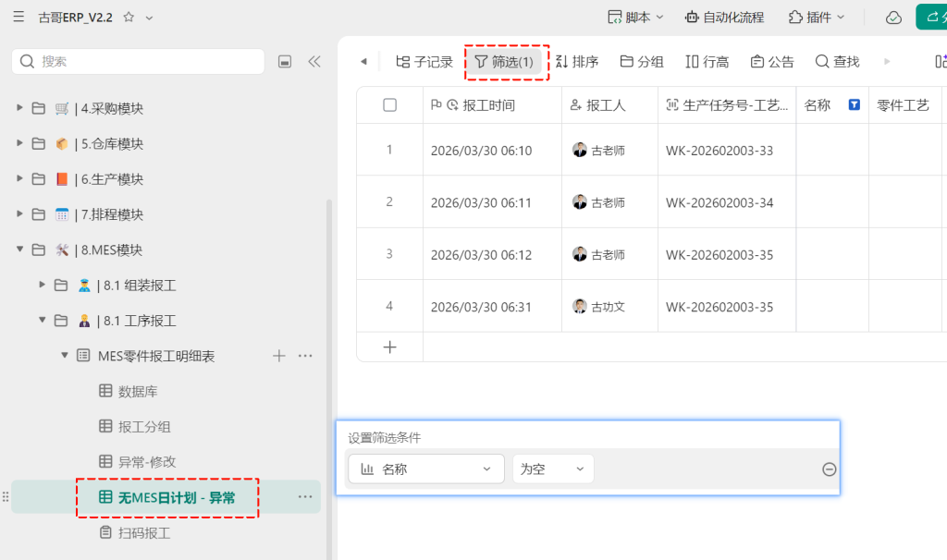Open the 名称 field dropdown in the filter
The height and width of the screenshot is (560, 947).
426,469
